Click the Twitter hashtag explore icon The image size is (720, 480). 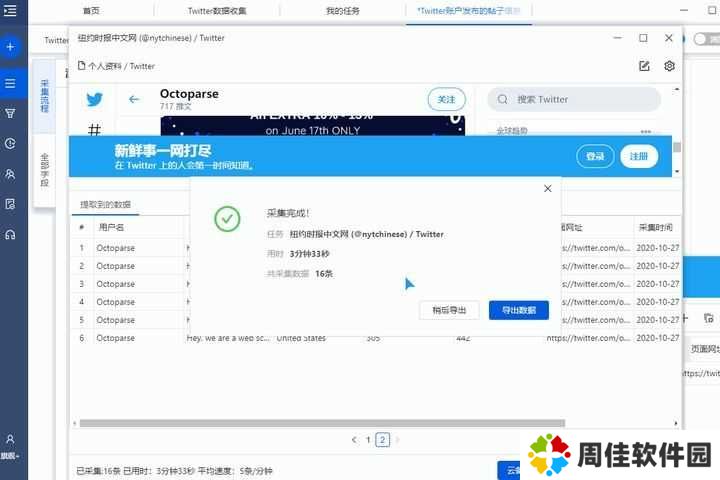tap(94, 130)
